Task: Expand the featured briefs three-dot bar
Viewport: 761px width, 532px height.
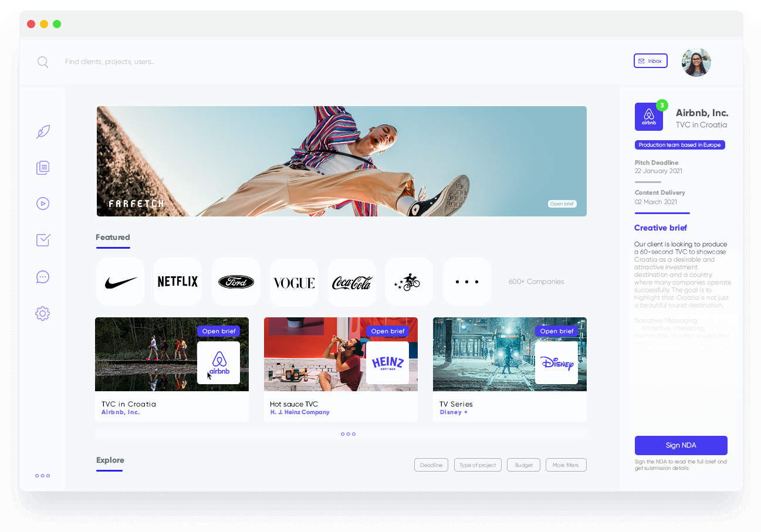Action: coord(341,434)
